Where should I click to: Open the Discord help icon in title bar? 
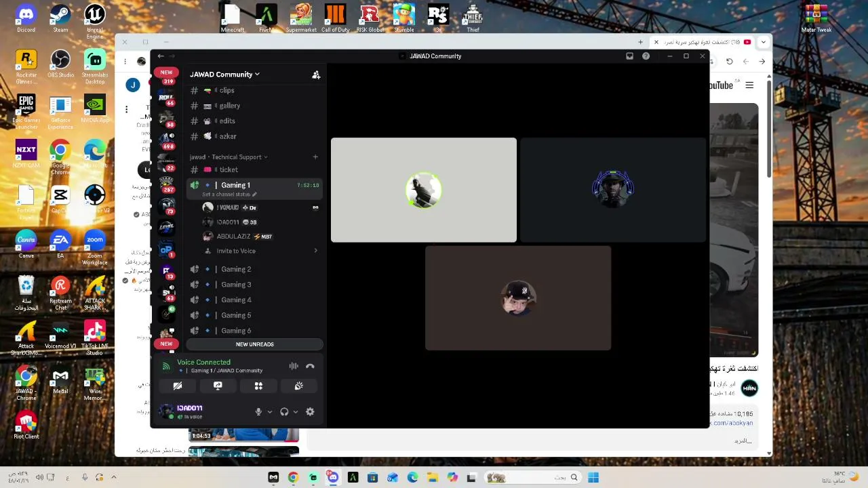646,56
